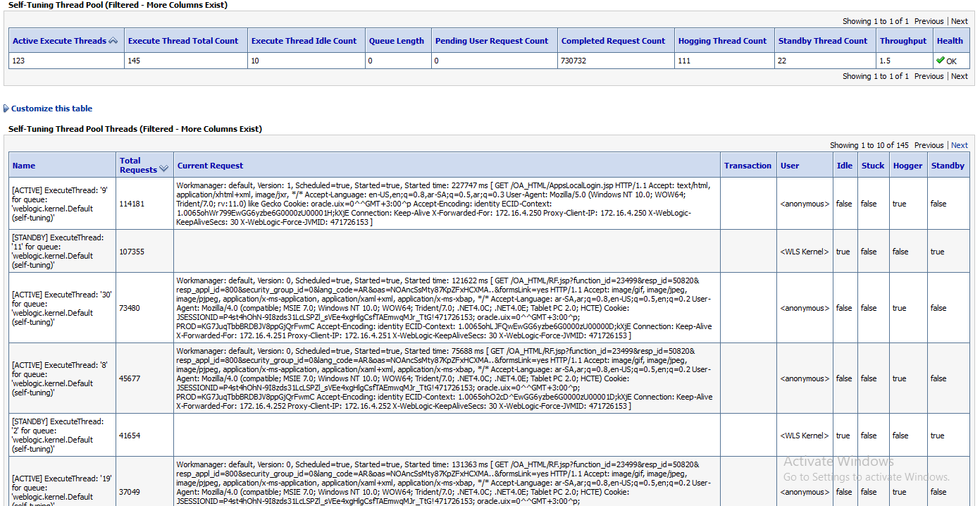This screenshot has width=980, height=506.
Task: Click sort arrows beside Active Execute Threads
Action: 113,41
